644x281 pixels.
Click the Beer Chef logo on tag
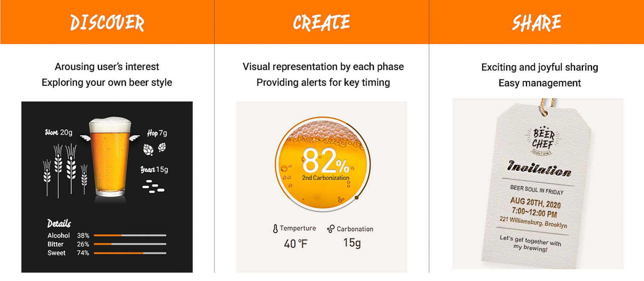coord(543,140)
